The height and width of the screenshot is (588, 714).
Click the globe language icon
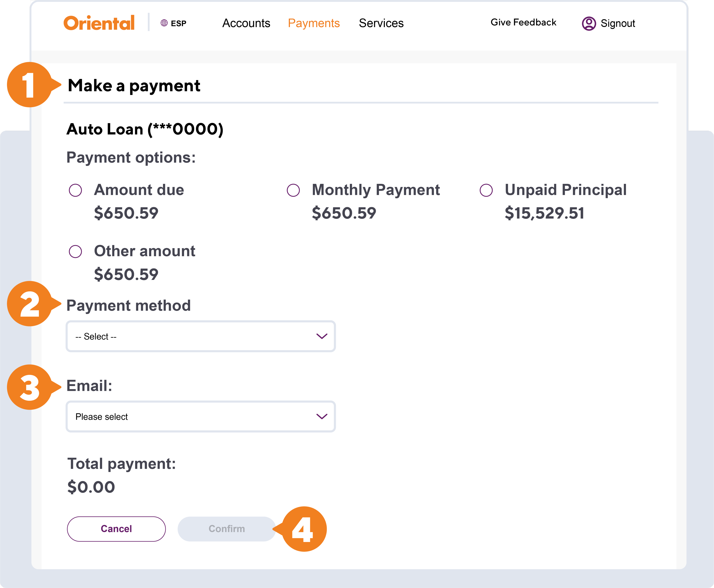click(164, 23)
